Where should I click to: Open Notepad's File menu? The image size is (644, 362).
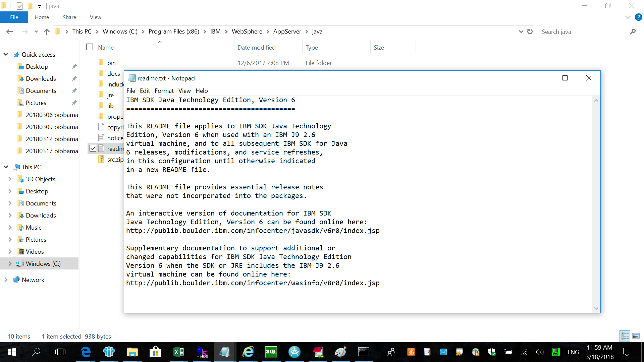pos(131,90)
